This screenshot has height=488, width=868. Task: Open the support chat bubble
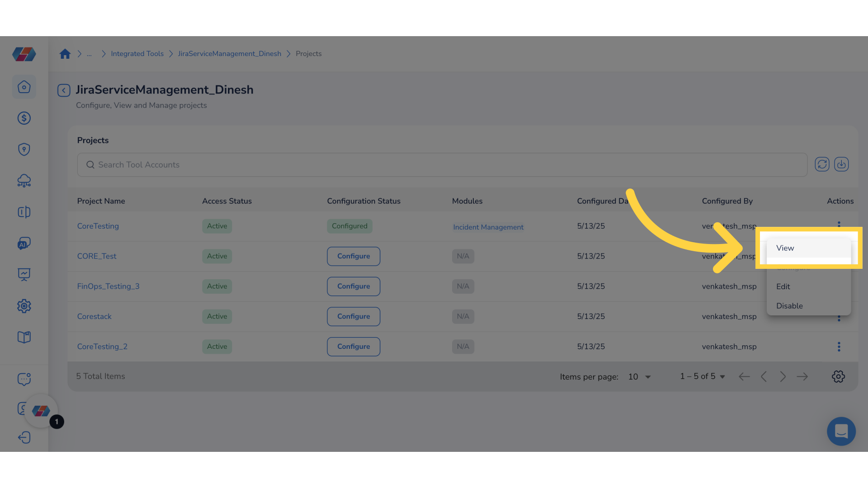tap(841, 431)
